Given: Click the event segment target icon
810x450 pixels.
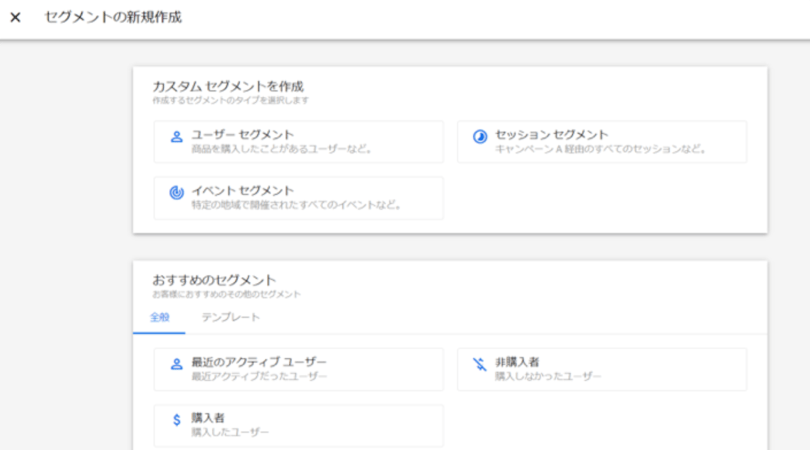Looking at the screenshot, I should click(x=176, y=192).
